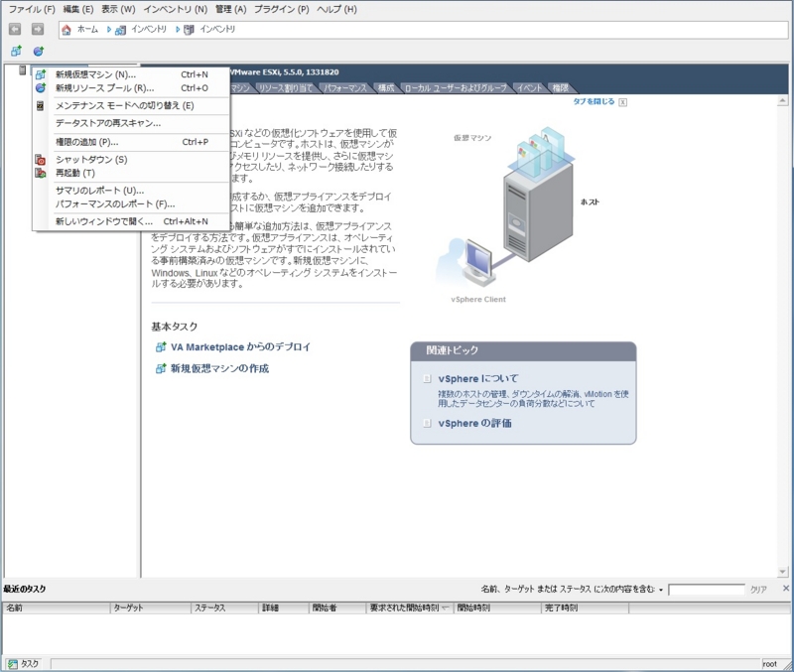
Task: Choose 新規リソース プール (R)... menu entry
Action: [131, 88]
